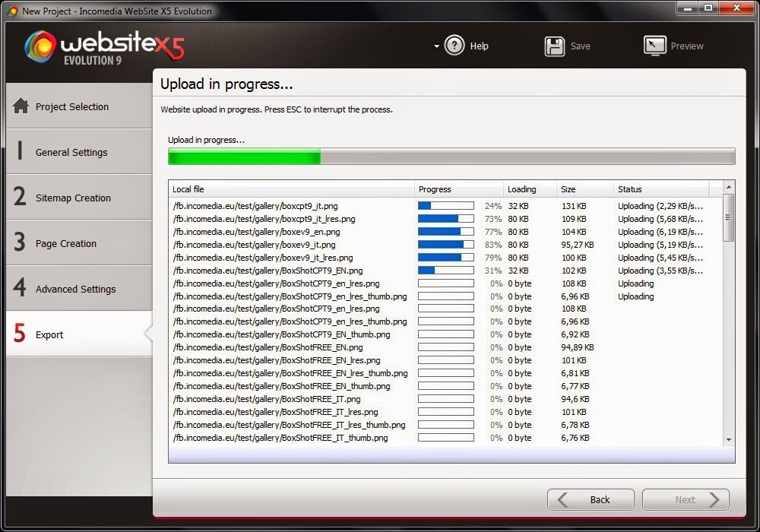The height and width of the screenshot is (532, 760).
Task: Open the dropdown arrow beside Help
Action: (436, 46)
